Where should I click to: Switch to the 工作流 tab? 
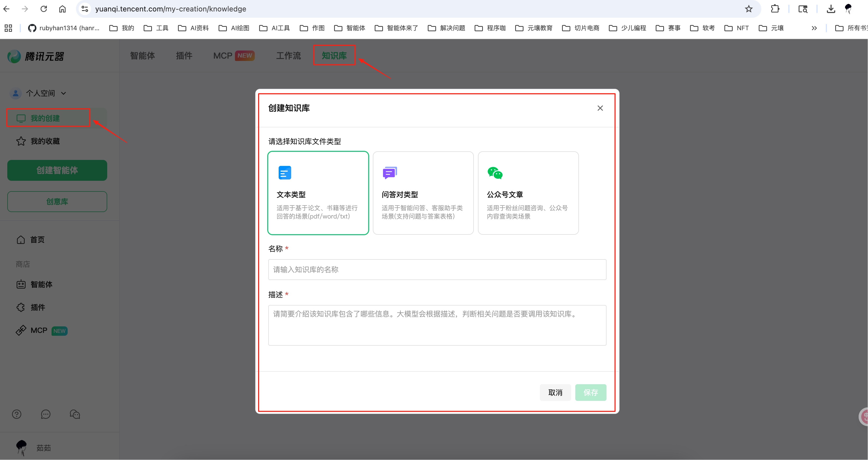tap(288, 56)
